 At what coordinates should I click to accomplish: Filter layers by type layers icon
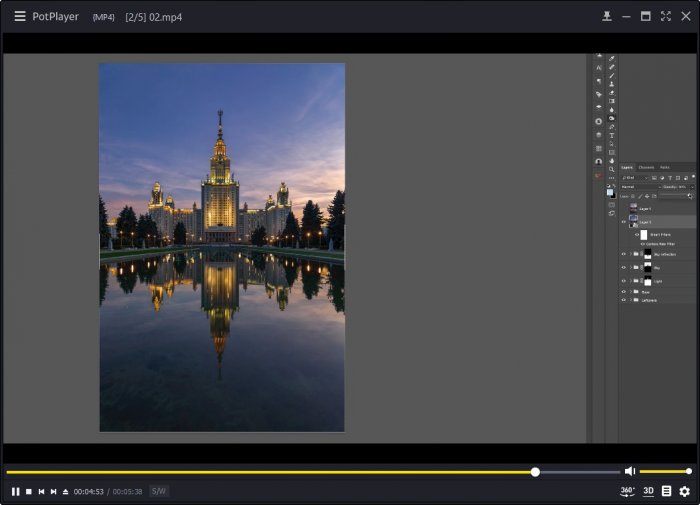[670, 178]
